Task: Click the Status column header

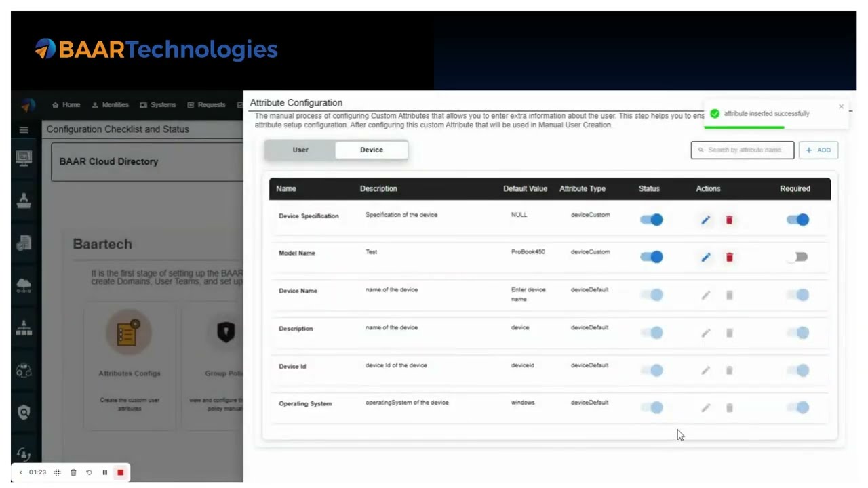Action: tap(649, 189)
